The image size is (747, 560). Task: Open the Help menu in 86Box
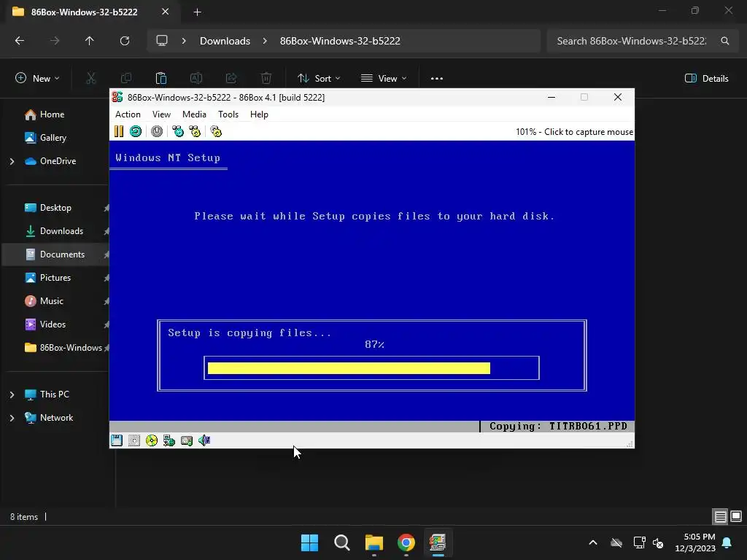(x=259, y=114)
